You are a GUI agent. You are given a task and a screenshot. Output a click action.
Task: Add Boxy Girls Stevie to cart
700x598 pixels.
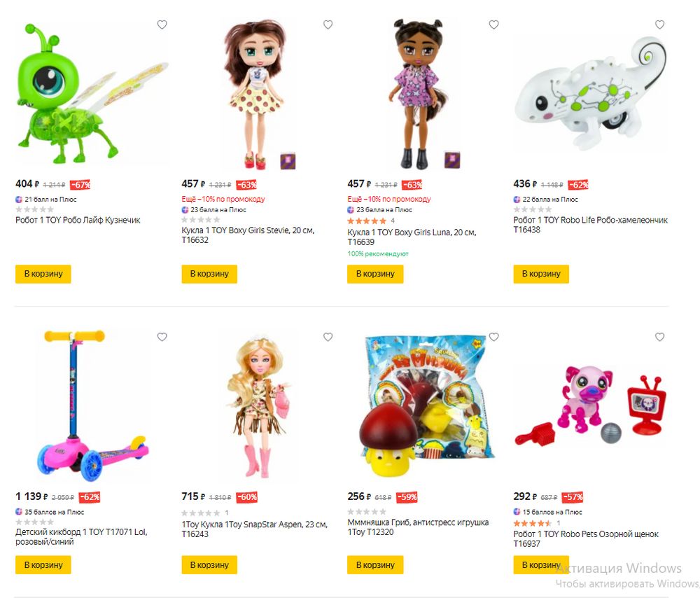pyautogui.click(x=209, y=274)
